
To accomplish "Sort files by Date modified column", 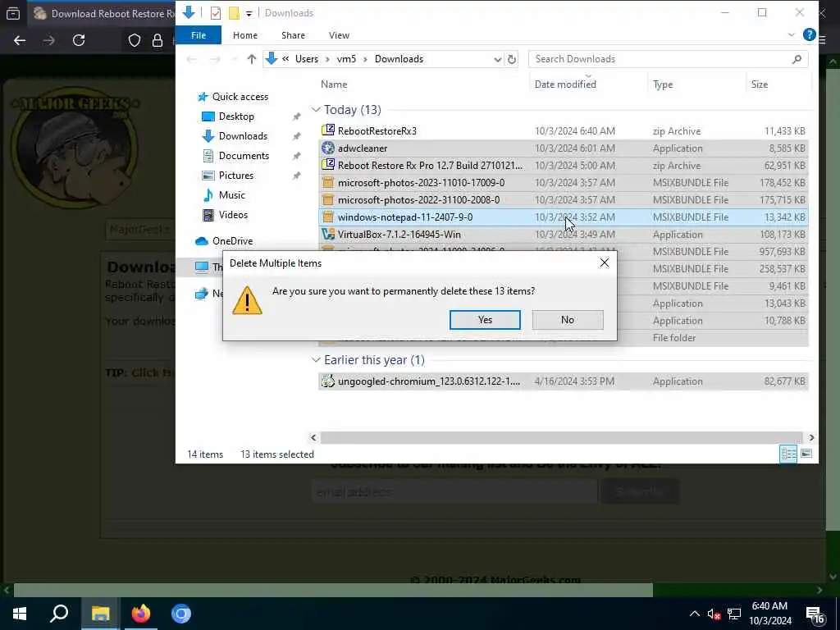I will tap(565, 84).
